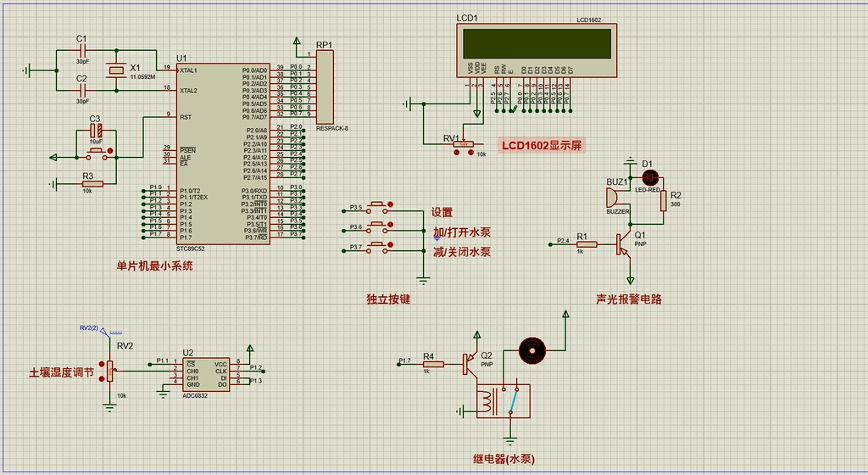Click the RV1 10k contrast potentiometer
The image size is (868, 475).
(464, 144)
